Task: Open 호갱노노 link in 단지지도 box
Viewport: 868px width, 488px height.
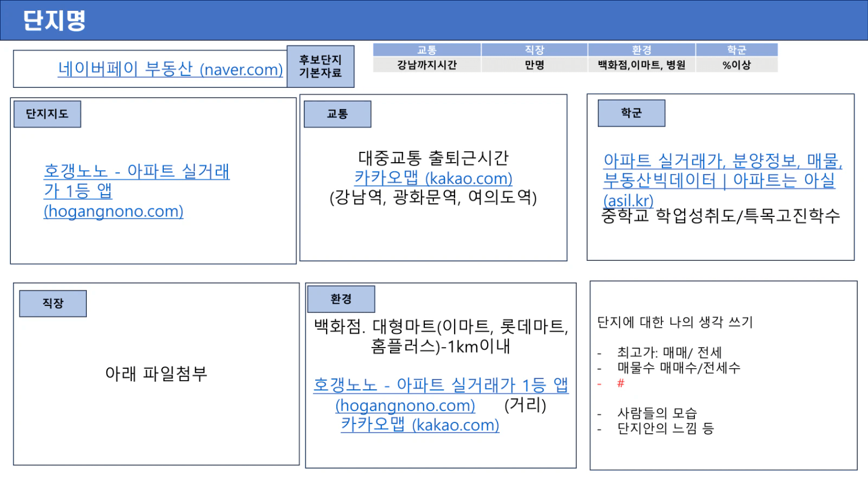Action: click(x=136, y=191)
